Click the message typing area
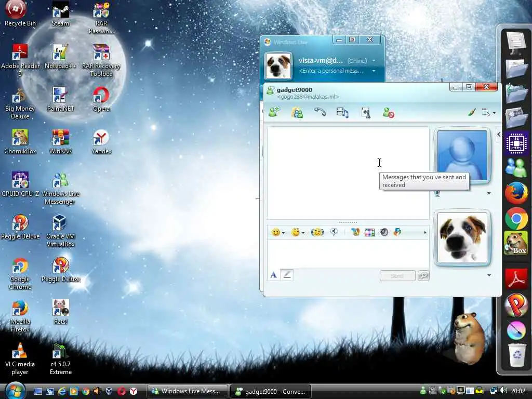 pyautogui.click(x=348, y=254)
